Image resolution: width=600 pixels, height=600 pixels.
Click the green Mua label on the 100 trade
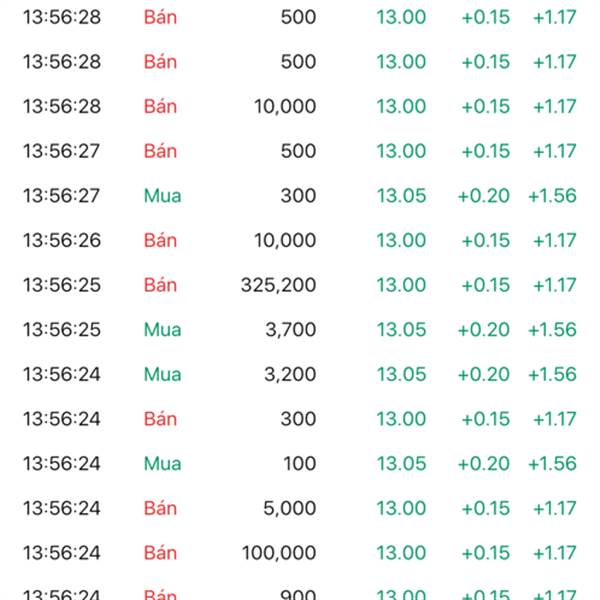162,463
